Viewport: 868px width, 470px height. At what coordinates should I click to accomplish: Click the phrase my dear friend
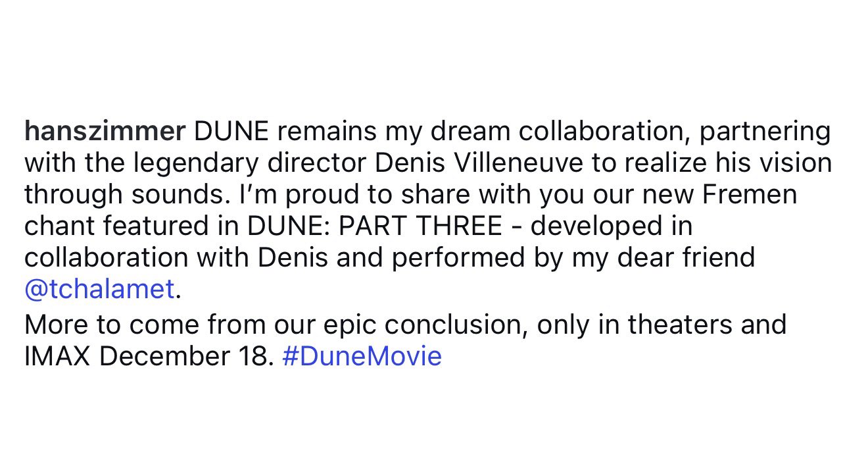[663, 257]
